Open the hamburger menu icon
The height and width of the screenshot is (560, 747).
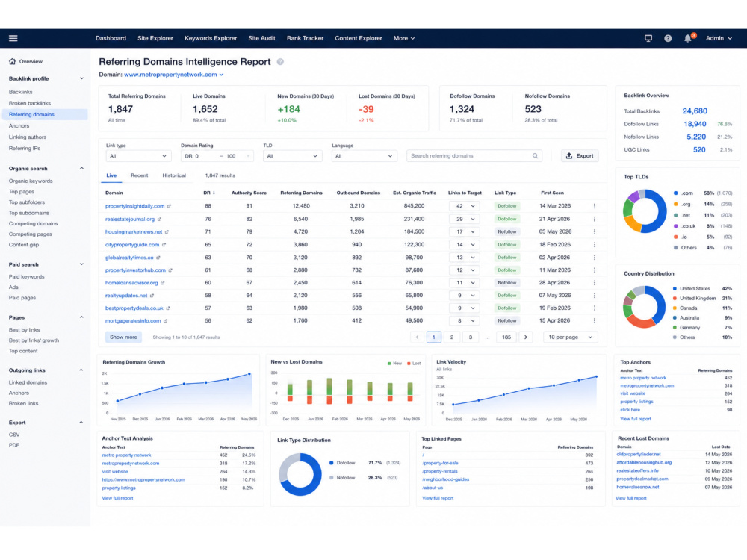13,38
